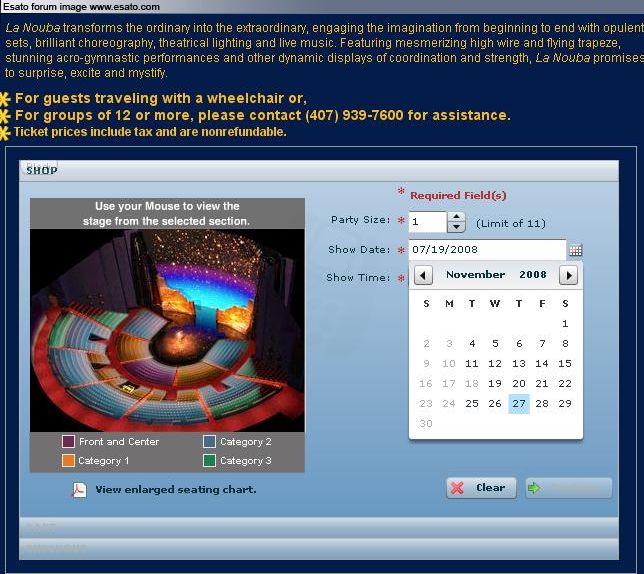The width and height of the screenshot is (644, 574).
Task: Click the Clear button
Action: [x=481, y=488]
